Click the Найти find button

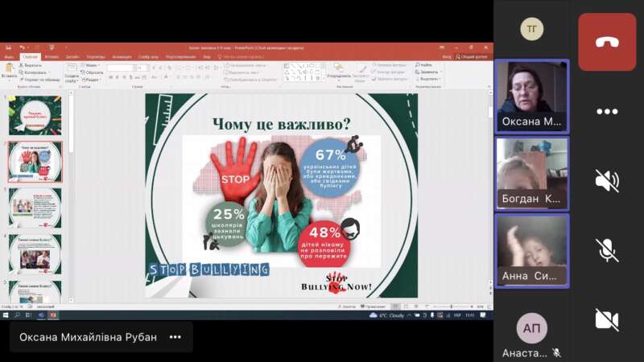[x=426, y=64]
